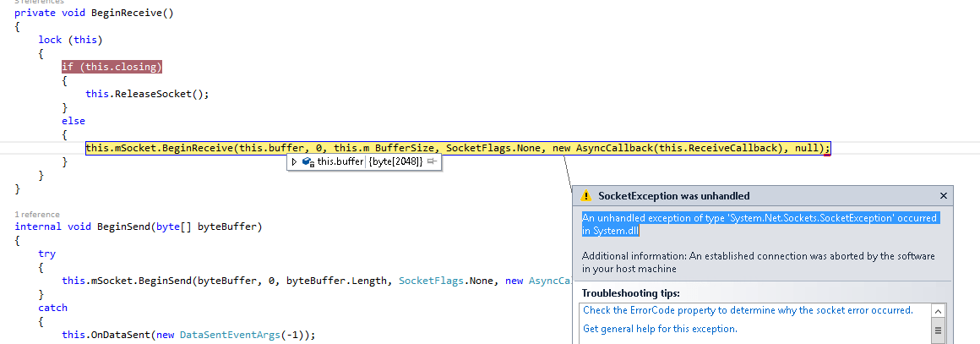This screenshot has width=980, height=344.
Task: Click the warning icon in the exception popup
Action: (x=586, y=196)
